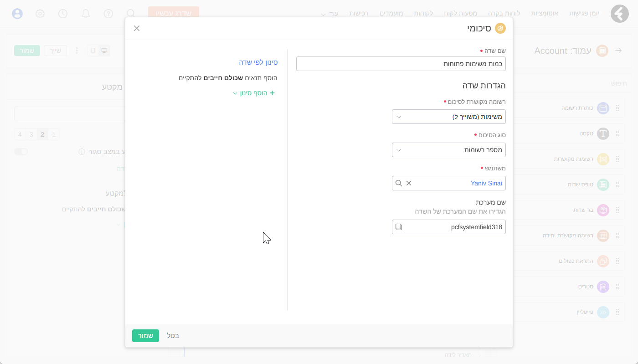
Task: Click the search magnifier in top bar
Action: pos(131,14)
